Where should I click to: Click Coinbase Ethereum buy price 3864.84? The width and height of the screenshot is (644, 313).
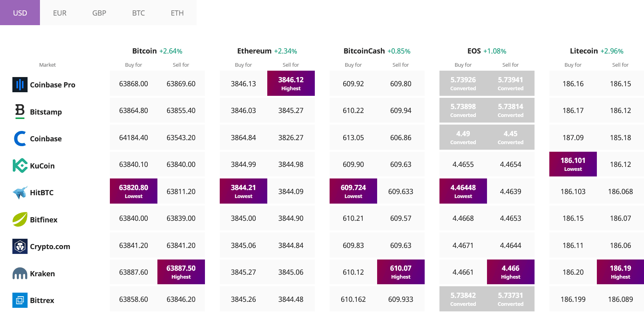point(243,137)
